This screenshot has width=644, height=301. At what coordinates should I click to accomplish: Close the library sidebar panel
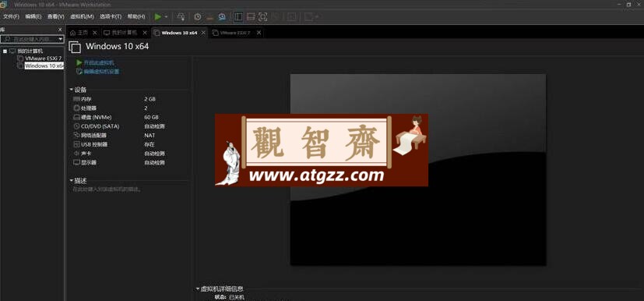click(60, 30)
